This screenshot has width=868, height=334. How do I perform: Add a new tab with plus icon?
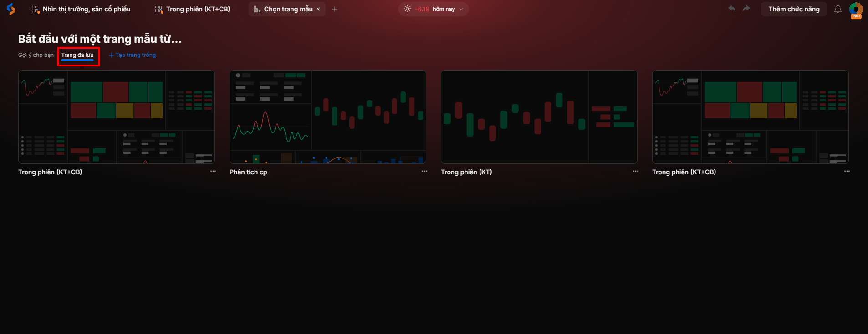[x=335, y=9]
